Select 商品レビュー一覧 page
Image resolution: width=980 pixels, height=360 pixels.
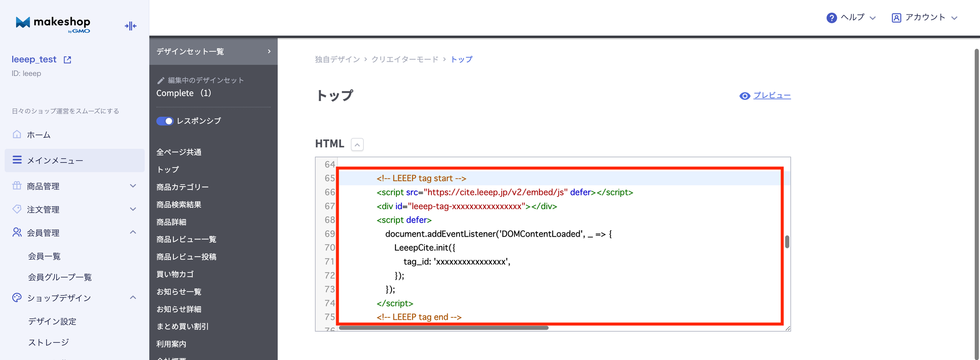186,240
